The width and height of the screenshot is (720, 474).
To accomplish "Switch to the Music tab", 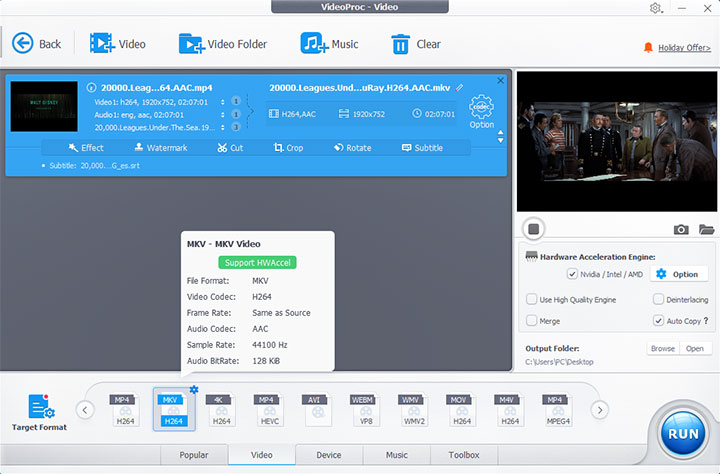I will click(397, 455).
